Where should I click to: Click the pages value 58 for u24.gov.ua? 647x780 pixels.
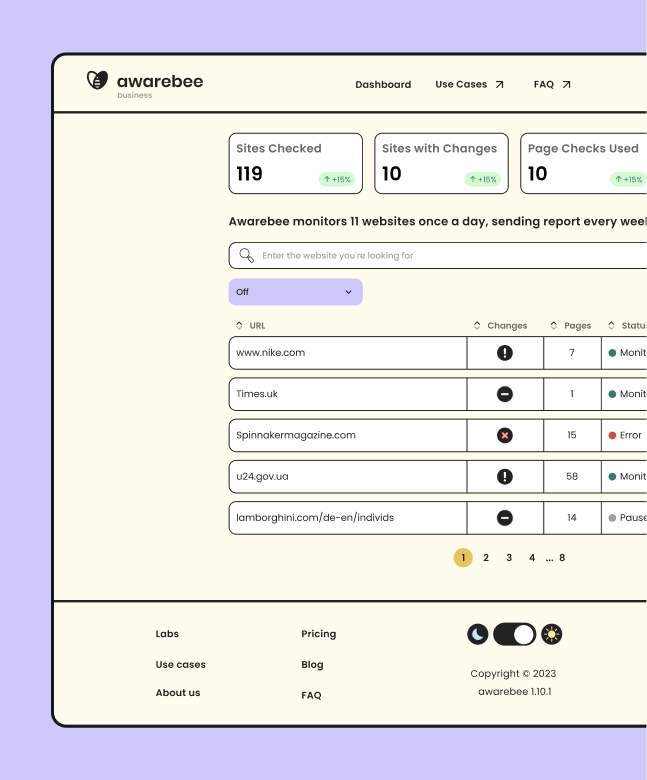[572, 477]
